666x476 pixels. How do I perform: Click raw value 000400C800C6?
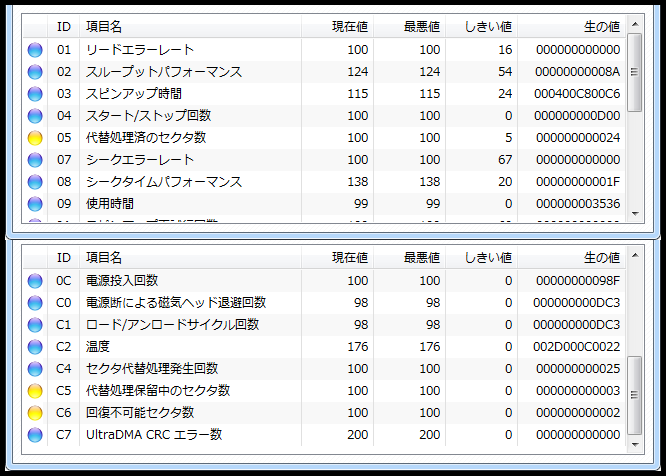tap(577, 94)
